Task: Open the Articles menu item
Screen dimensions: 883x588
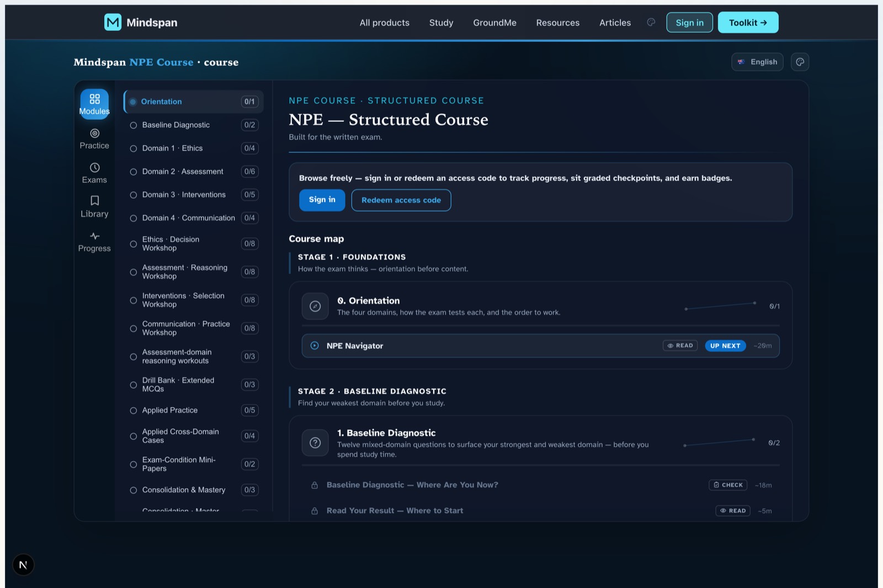Action: (615, 23)
